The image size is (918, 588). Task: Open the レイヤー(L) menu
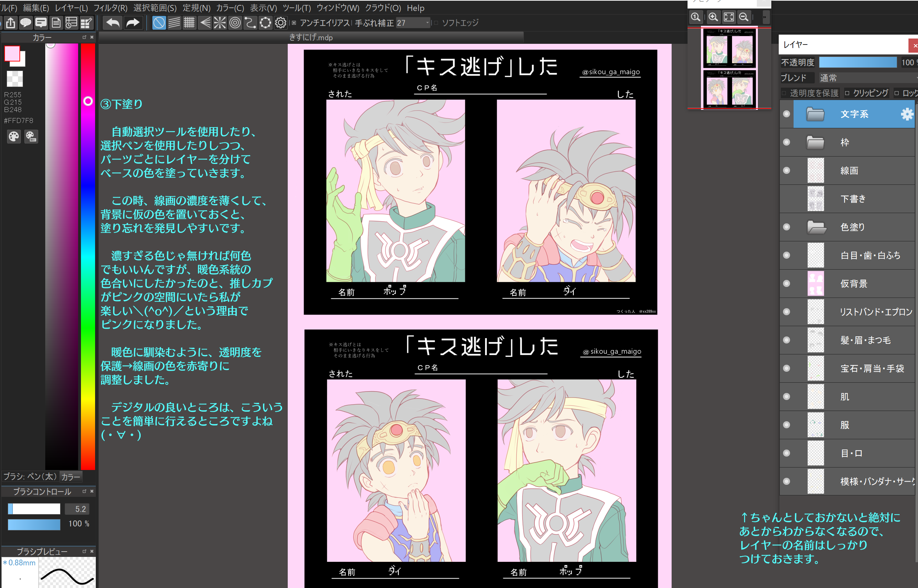tap(71, 8)
